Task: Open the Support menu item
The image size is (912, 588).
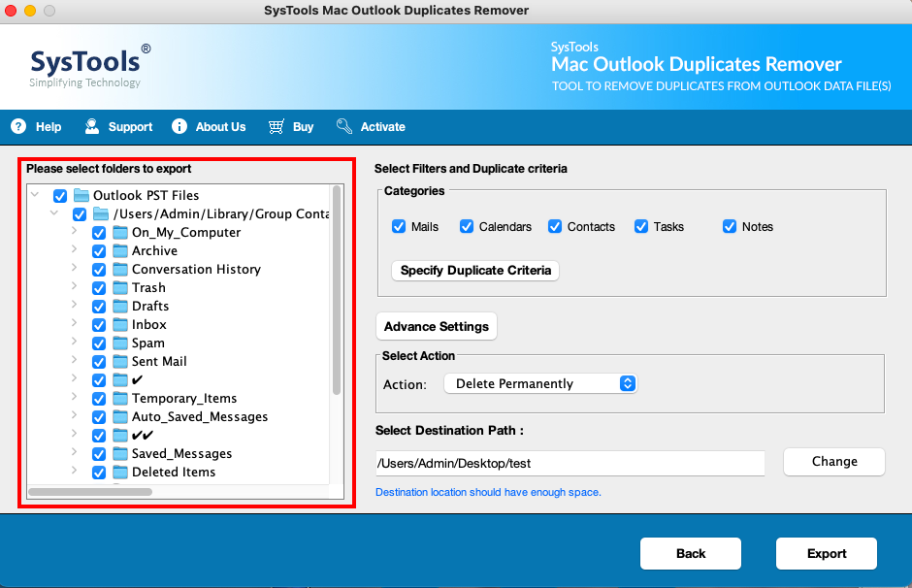Action: [x=118, y=126]
